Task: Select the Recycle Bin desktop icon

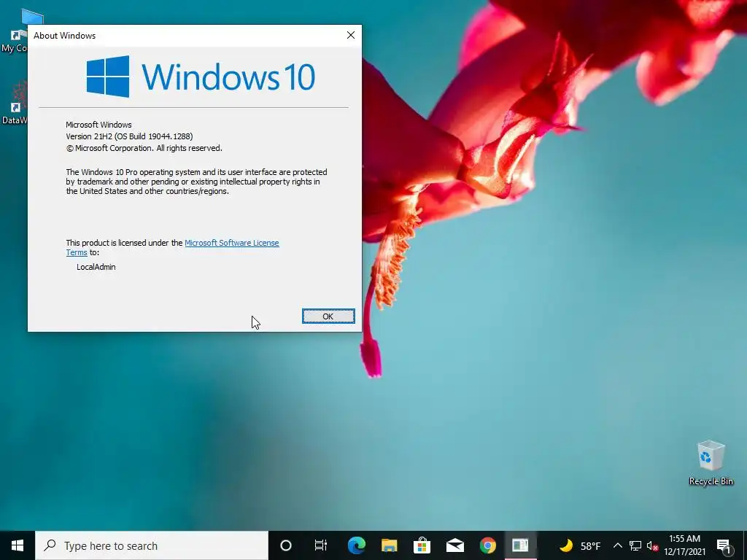Action: coord(711,463)
